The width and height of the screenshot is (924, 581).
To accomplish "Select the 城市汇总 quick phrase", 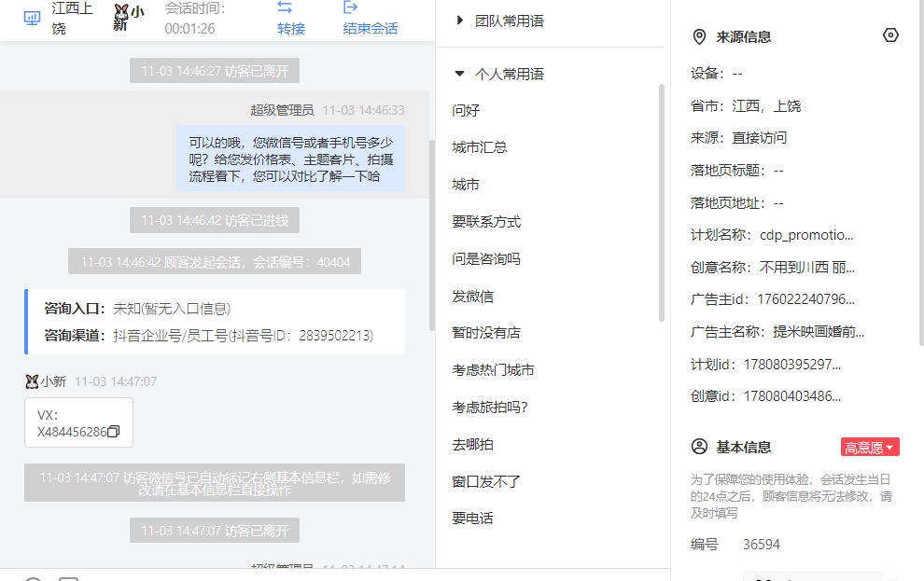I will pyautogui.click(x=479, y=147).
